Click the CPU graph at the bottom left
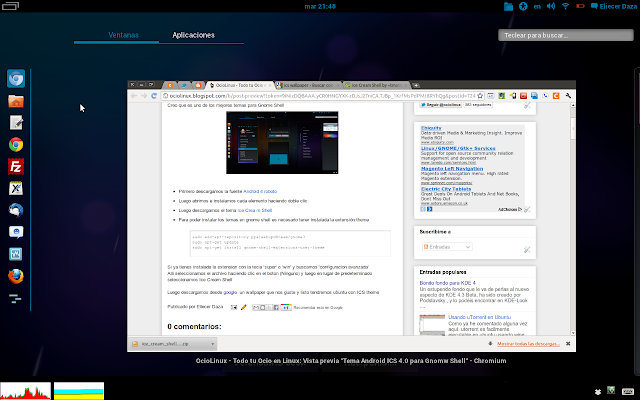Image resolution: width=640 pixels, height=400 pixels. 25,391
